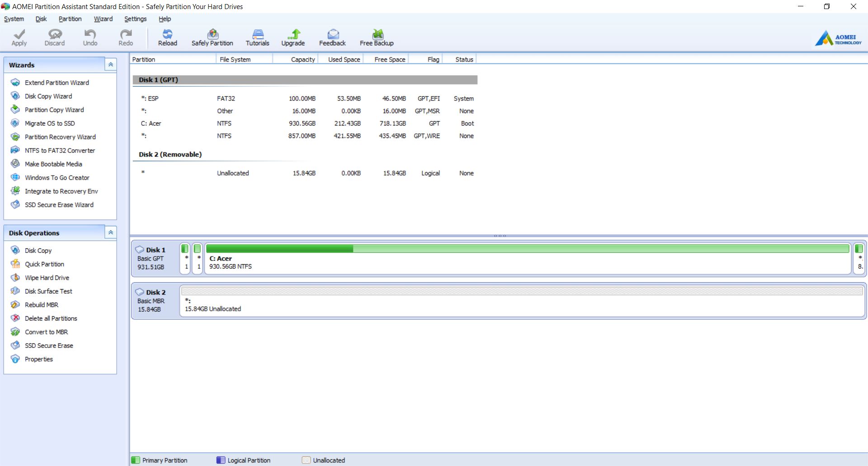Open Make Bootable Media wizard
This screenshot has width=868, height=466.
pyautogui.click(x=53, y=164)
